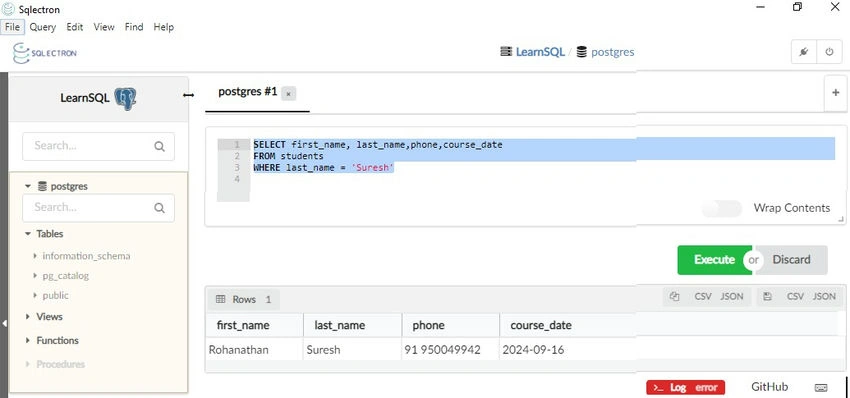
Task: Execute the SQL query
Action: (x=714, y=260)
